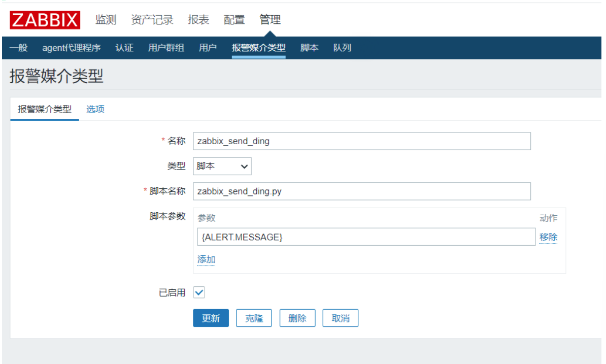Click the 添加 link to add parameter
Screen dimensions: 606x364
tap(207, 259)
